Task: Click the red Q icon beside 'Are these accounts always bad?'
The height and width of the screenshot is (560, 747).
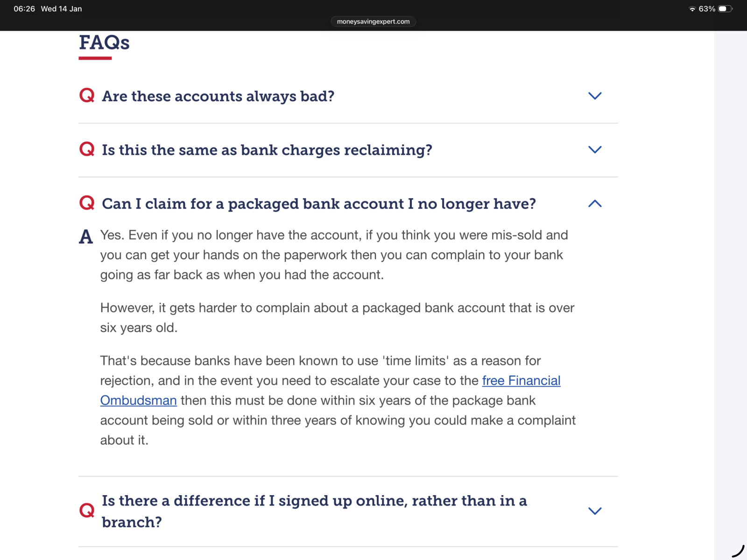Action: (x=87, y=96)
